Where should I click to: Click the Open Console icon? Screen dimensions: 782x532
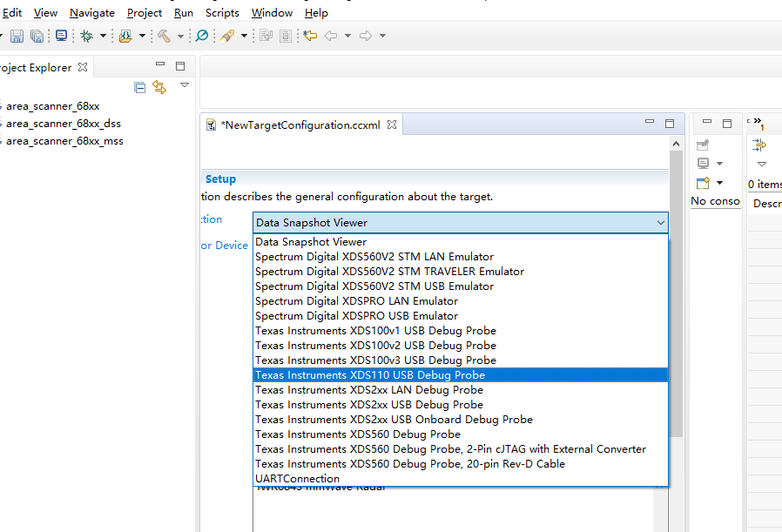pos(704,183)
